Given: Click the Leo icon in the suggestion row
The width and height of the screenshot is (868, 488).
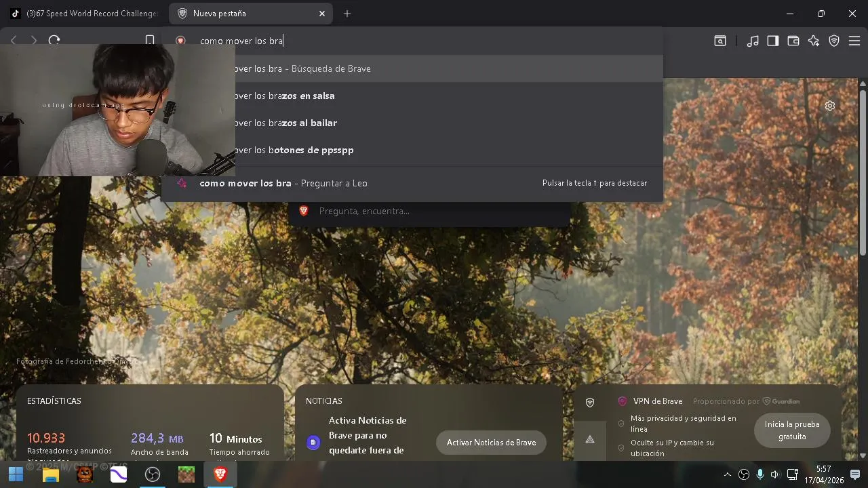Looking at the screenshot, I should [181, 183].
